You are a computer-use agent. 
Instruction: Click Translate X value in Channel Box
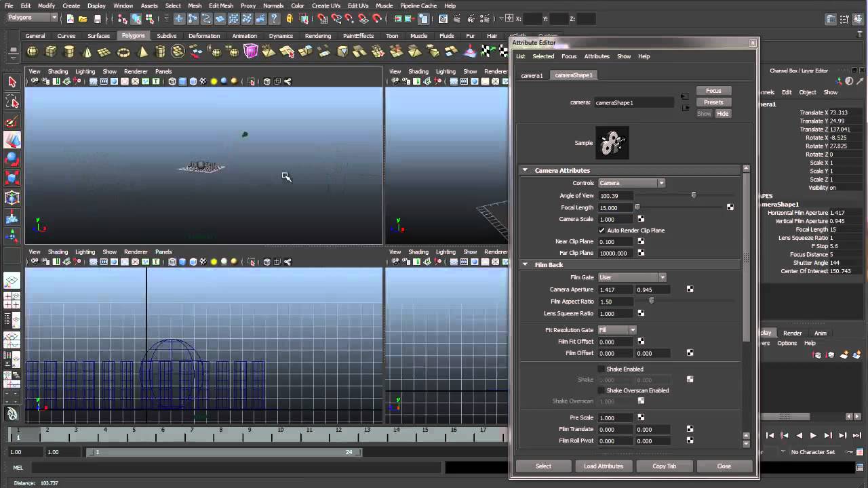(839, 113)
